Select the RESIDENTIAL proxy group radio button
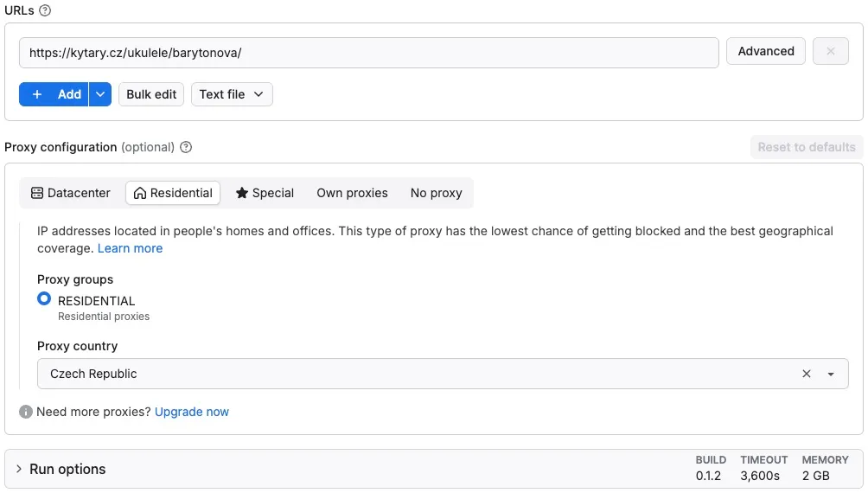 click(x=44, y=299)
